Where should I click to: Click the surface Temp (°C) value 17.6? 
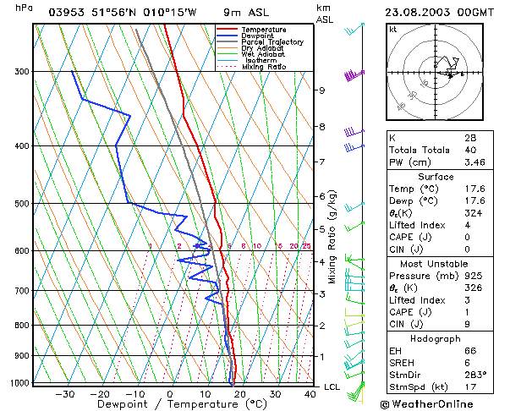tap(474, 189)
